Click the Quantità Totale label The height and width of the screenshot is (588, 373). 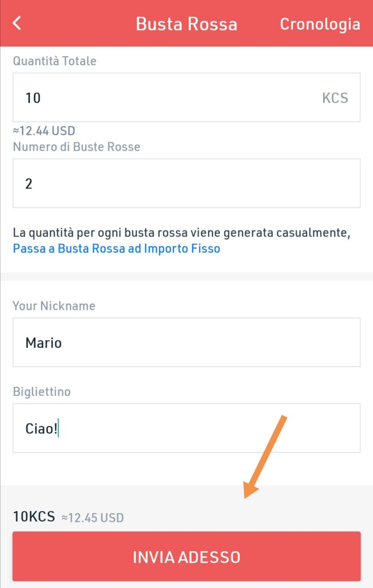55,61
